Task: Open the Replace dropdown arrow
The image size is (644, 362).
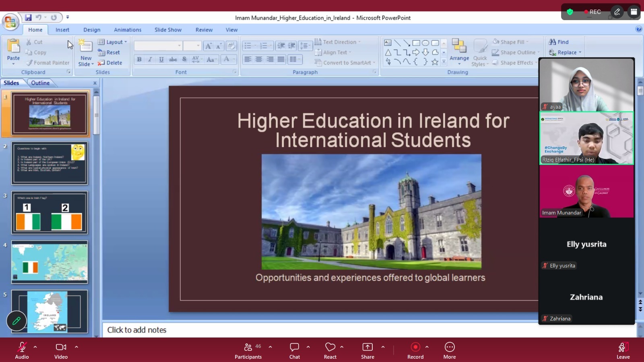Action: (x=580, y=52)
